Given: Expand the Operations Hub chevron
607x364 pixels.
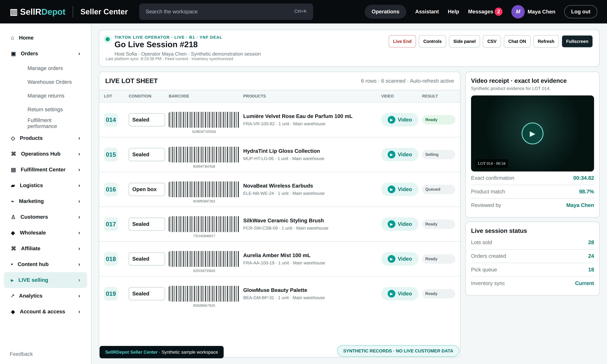Looking at the screenshot, I should (x=79, y=154).
